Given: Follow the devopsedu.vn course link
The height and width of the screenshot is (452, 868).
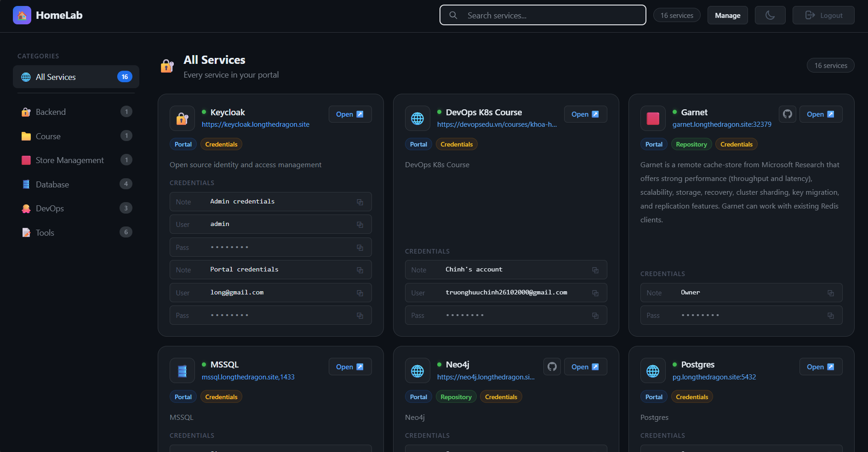Looking at the screenshot, I should (x=497, y=124).
